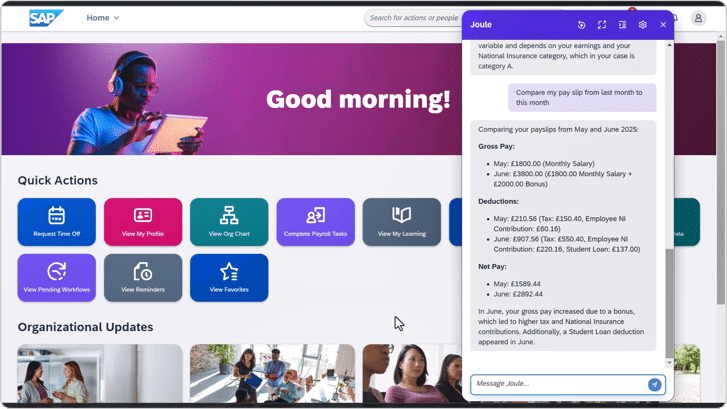Click the favorites star icon
Image resolution: width=727 pixels, height=409 pixels.
(229, 272)
